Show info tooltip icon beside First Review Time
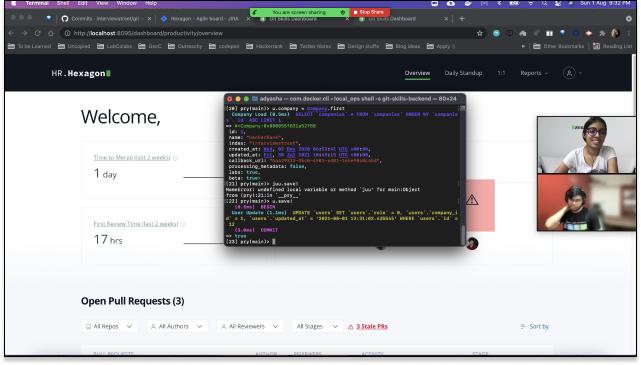The height and width of the screenshot is (365, 641). point(183,224)
